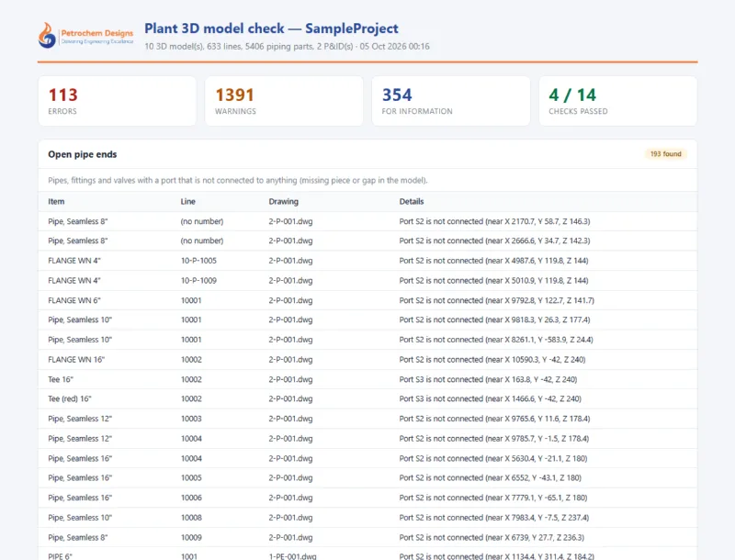This screenshot has height=560, width=735.
Task: Select line number '10005'
Action: (x=191, y=478)
